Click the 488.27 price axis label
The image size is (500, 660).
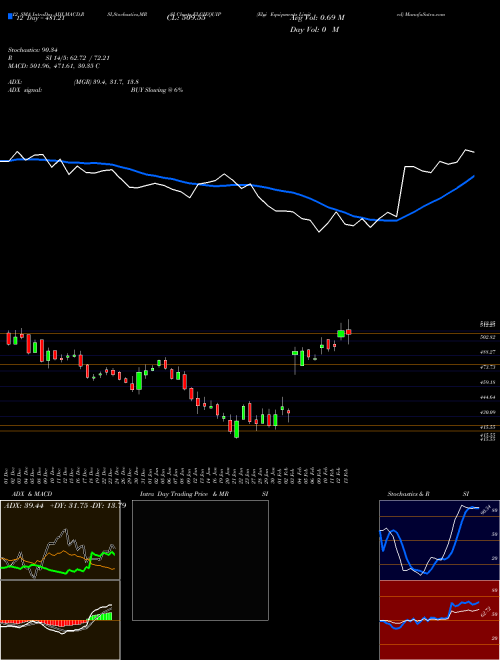coord(487,352)
